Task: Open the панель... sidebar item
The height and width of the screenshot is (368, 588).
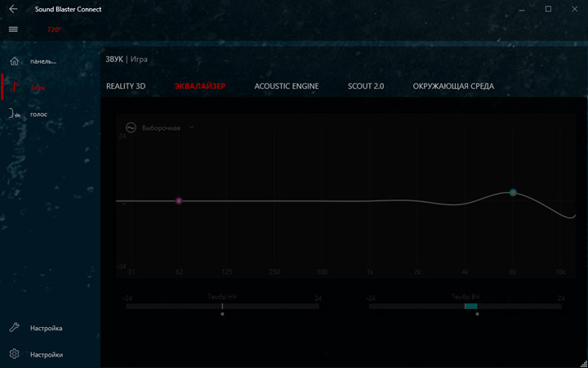Action: pos(43,61)
